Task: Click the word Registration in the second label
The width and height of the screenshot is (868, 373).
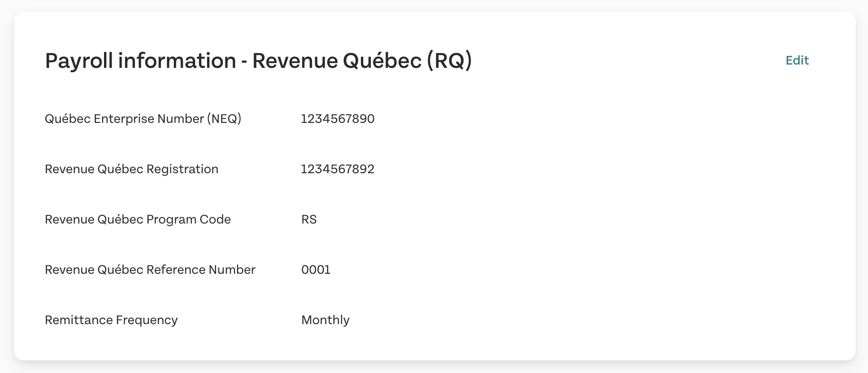Action: point(182,169)
